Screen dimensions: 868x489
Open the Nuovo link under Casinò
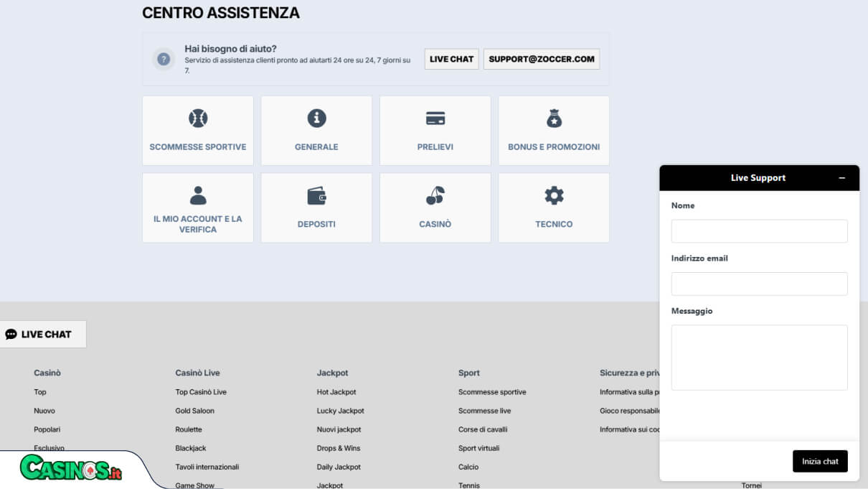[x=44, y=411]
